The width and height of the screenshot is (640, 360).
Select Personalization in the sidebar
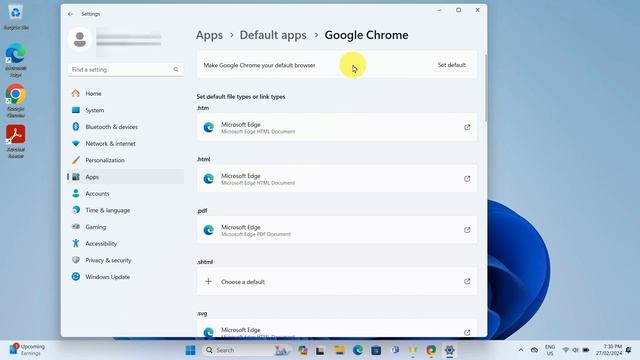coord(126,160)
